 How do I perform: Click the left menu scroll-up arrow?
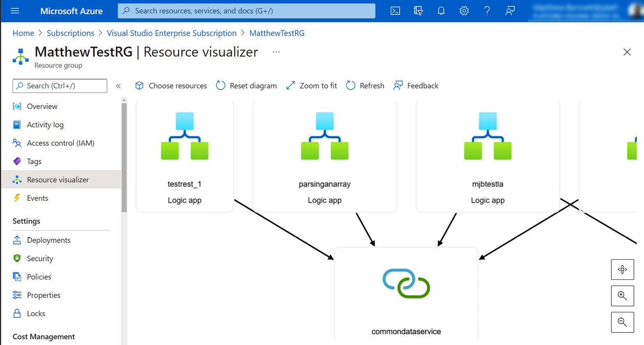[x=124, y=100]
